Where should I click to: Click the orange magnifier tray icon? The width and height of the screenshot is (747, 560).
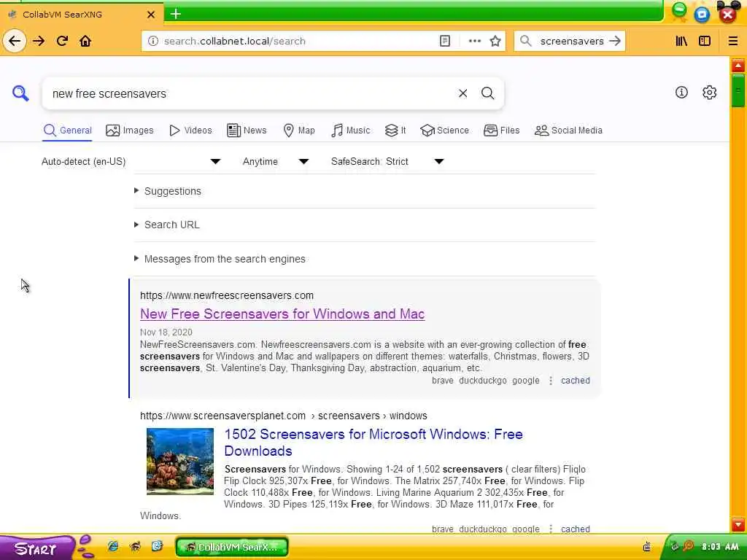pos(689,546)
